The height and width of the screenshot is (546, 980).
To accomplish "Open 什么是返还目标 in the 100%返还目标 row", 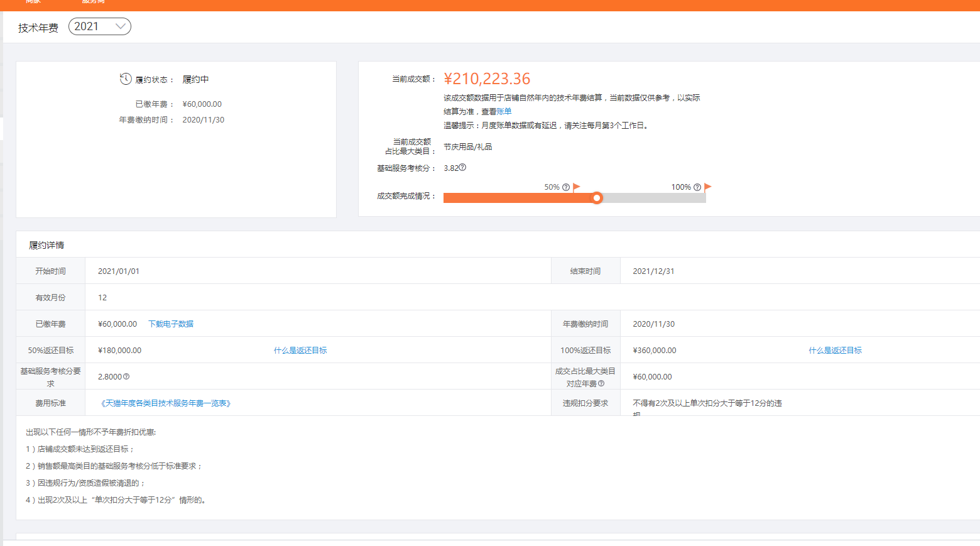I will (x=835, y=351).
